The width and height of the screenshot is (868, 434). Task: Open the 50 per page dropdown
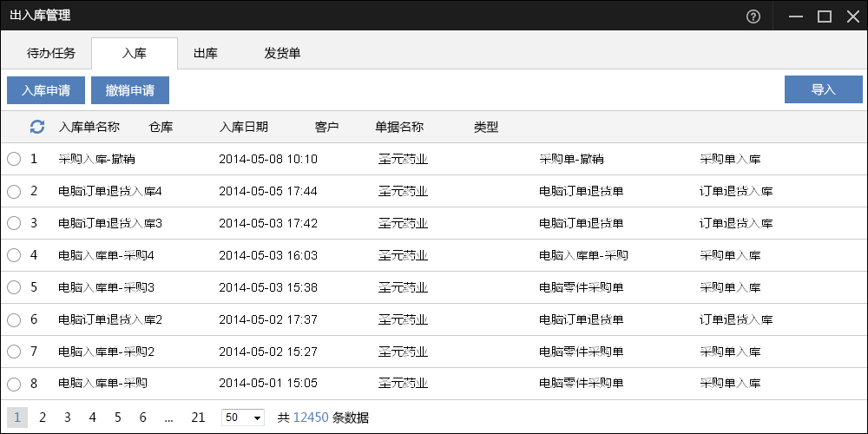click(x=243, y=418)
